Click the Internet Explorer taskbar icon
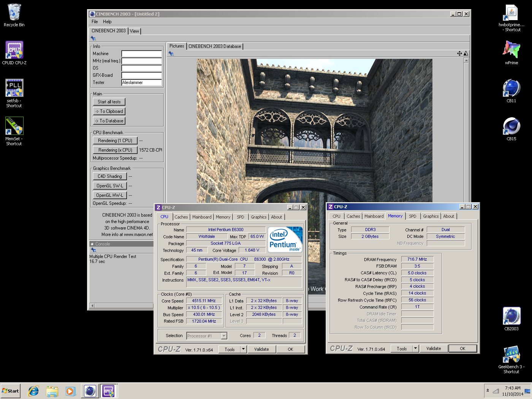This screenshot has width=532, height=399. pyautogui.click(x=33, y=391)
